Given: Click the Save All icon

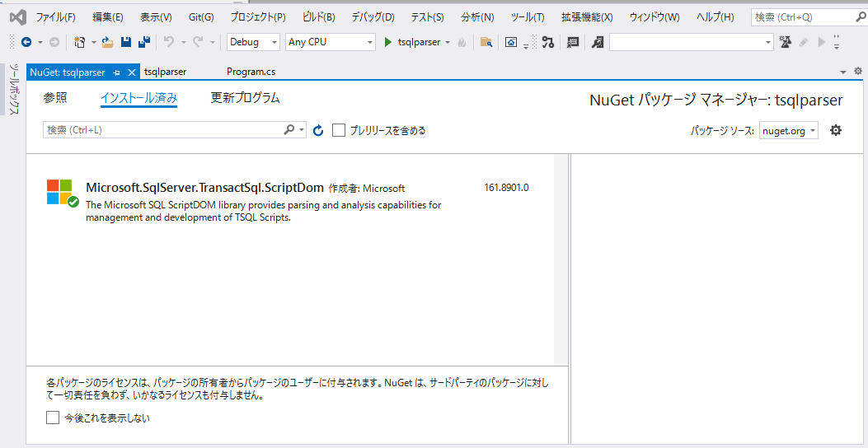Looking at the screenshot, I should coord(144,42).
